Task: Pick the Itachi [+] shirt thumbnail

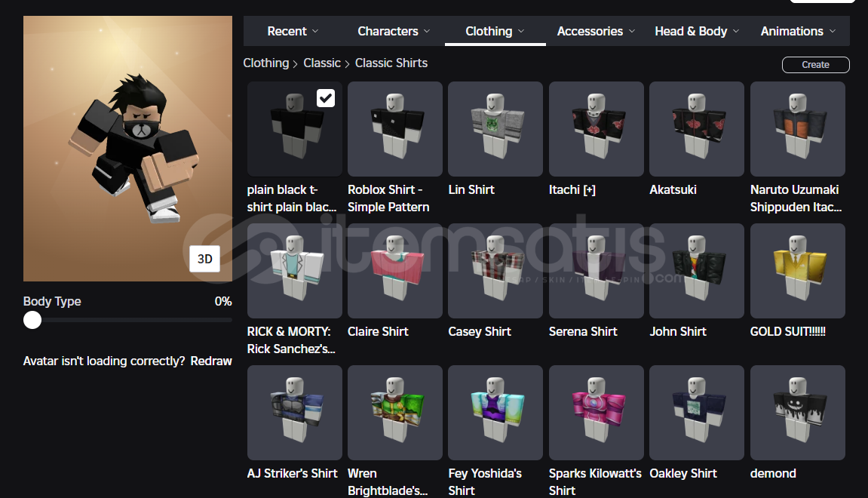Action: pos(597,129)
